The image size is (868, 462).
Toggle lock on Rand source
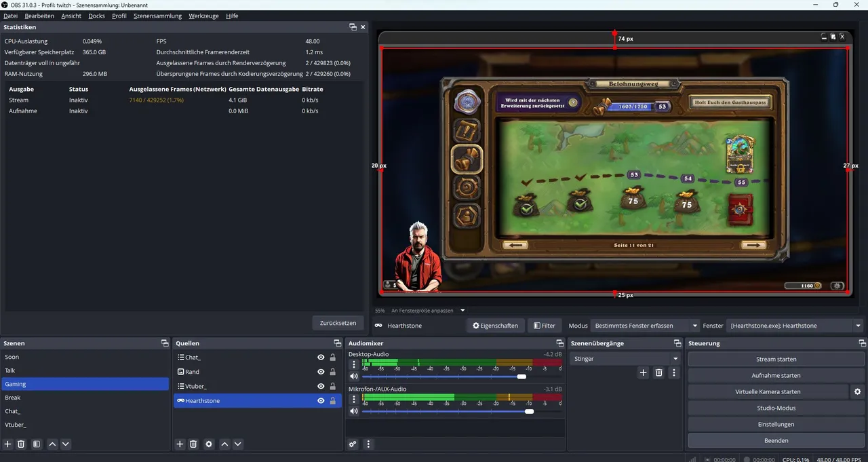coord(332,372)
